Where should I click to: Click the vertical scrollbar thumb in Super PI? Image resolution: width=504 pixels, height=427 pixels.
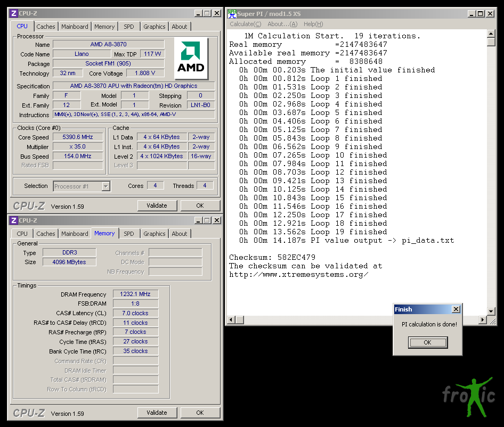pyautogui.click(x=491, y=42)
